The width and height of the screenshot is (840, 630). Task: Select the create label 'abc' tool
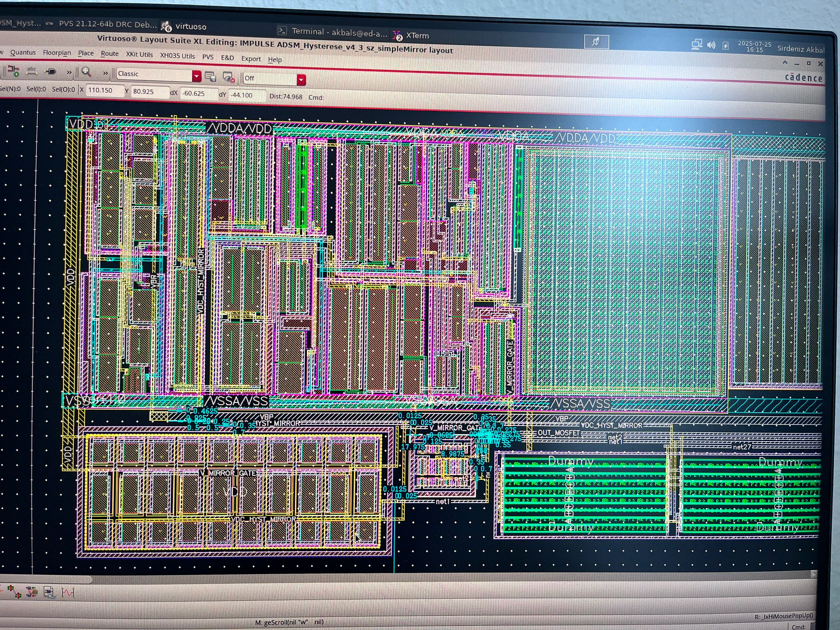point(32,71)
